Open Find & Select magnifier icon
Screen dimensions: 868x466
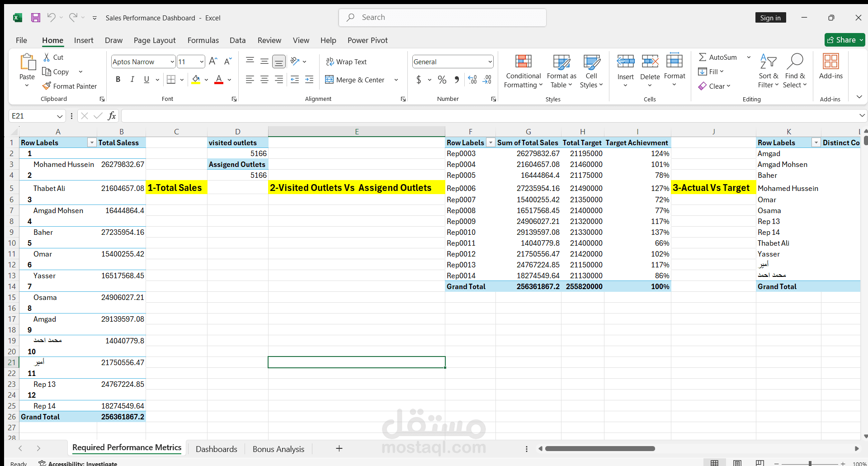(x=795, y=61)
